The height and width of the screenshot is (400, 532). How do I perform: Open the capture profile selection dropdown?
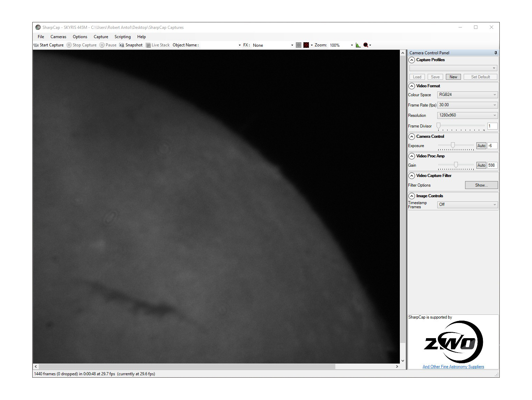pyautogui.click(x=453, y=68)
